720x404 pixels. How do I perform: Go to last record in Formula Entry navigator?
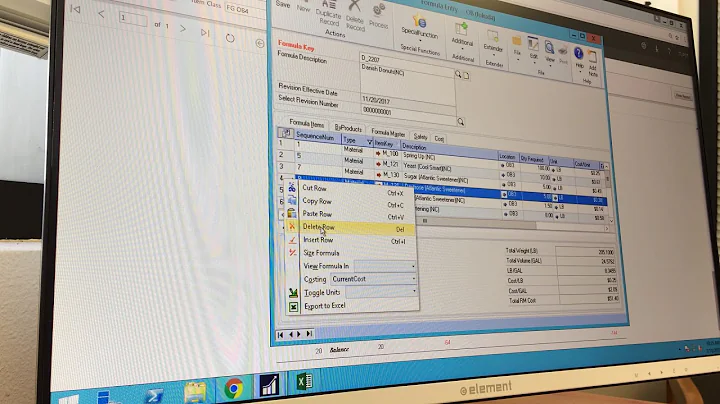309,334
